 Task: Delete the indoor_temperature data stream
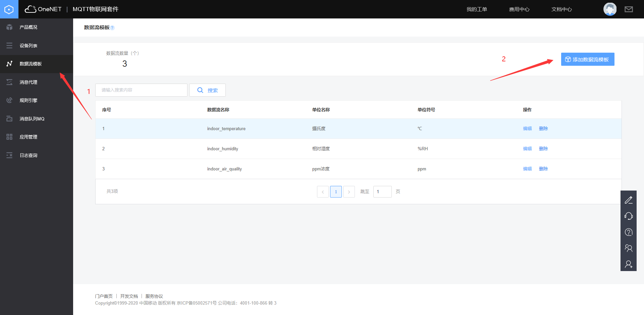tap(543, 129)
